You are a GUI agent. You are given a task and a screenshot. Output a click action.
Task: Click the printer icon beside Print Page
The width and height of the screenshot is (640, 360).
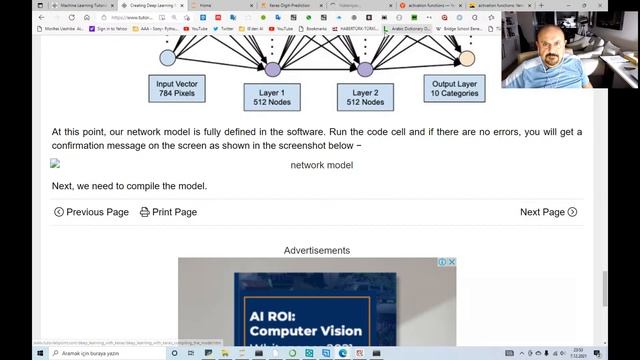(144, 212)
